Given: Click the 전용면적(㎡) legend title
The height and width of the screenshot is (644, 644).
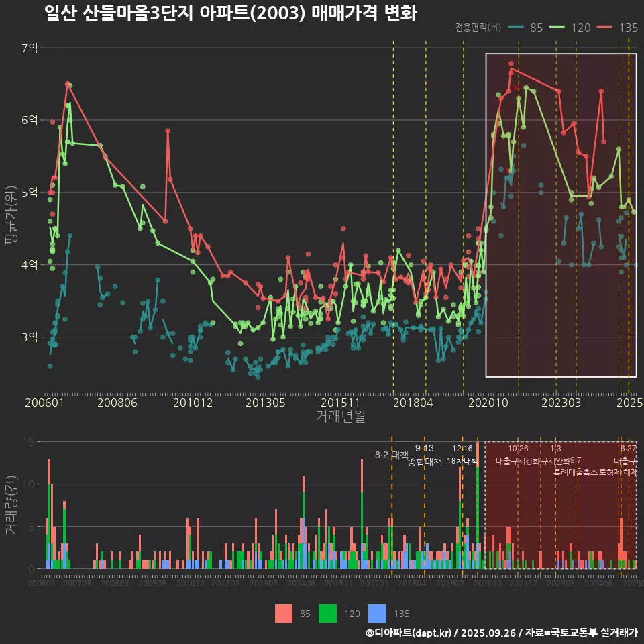Looking at the screenshot, I should (x=478, y=28).
